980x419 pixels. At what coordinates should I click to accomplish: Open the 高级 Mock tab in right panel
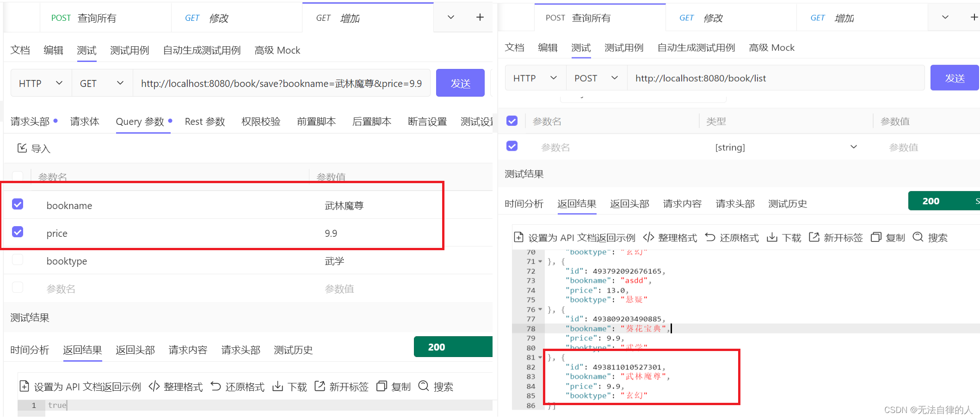[771, 47]
